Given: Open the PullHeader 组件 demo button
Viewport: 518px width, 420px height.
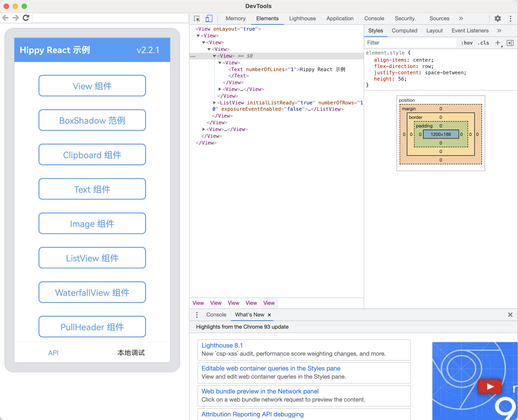Looking at the screenshot, I should point(92,327).
